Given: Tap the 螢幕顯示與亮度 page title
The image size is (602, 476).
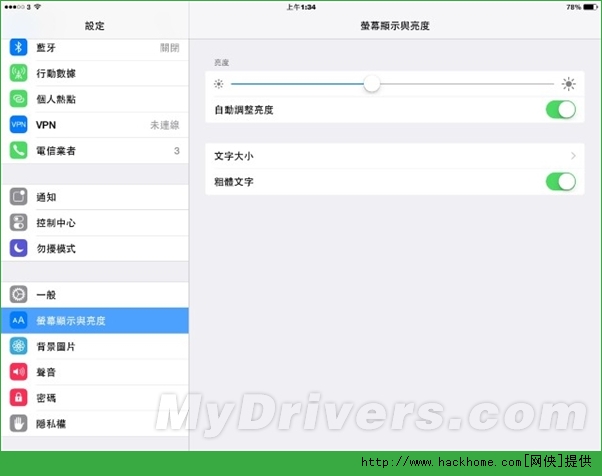Looking at the screenshot, I should (395, 26).
